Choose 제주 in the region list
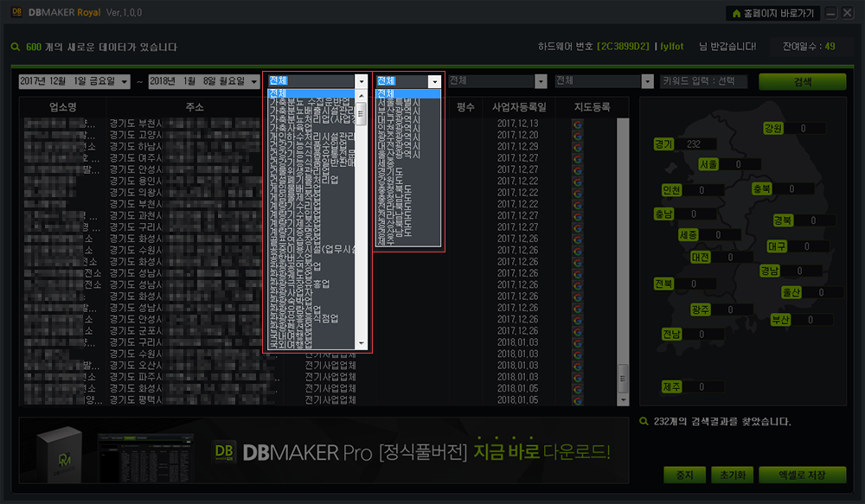865x504 pixels. click(x=386, y=241)
